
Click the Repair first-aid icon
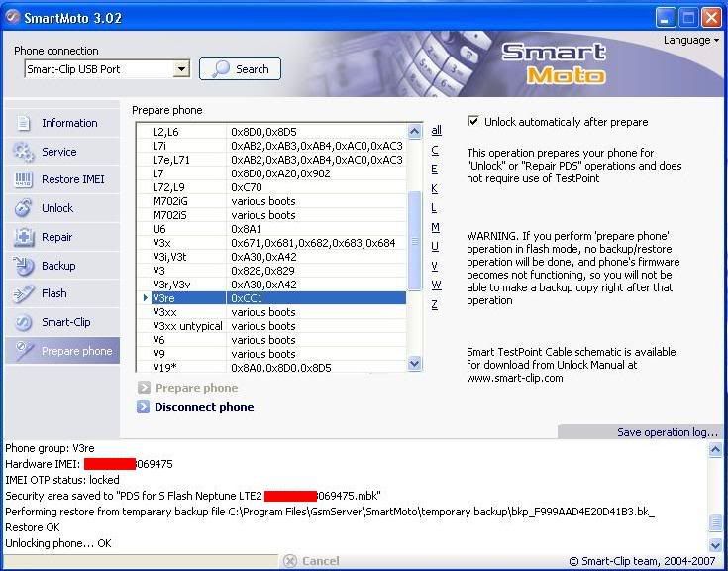pos(23,237)
